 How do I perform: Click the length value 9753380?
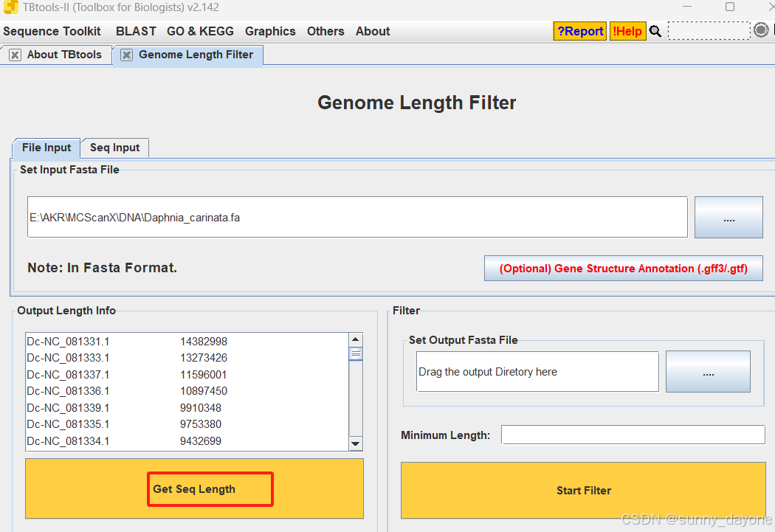pos(201,424)
